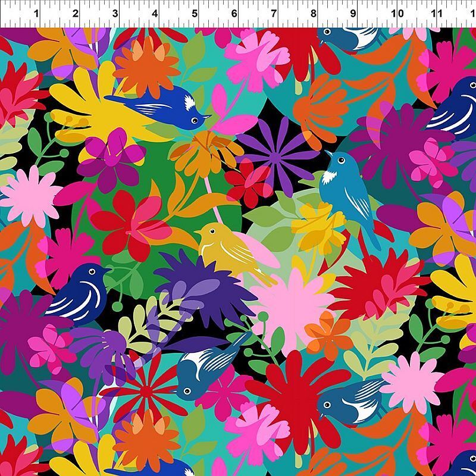476x476 pixels.
Task: Click the number 5 on the ruler
Action: 195,13
